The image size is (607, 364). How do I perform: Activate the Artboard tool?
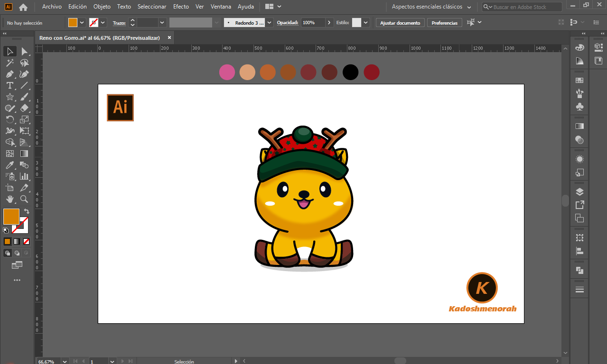[10, 188]
